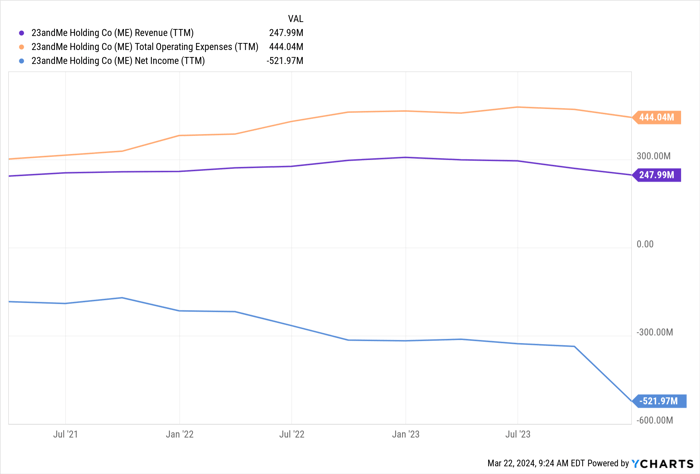Click the Jan '23 axis label
Viewport: 700px width, 474px height.
[x=405, y=434]
